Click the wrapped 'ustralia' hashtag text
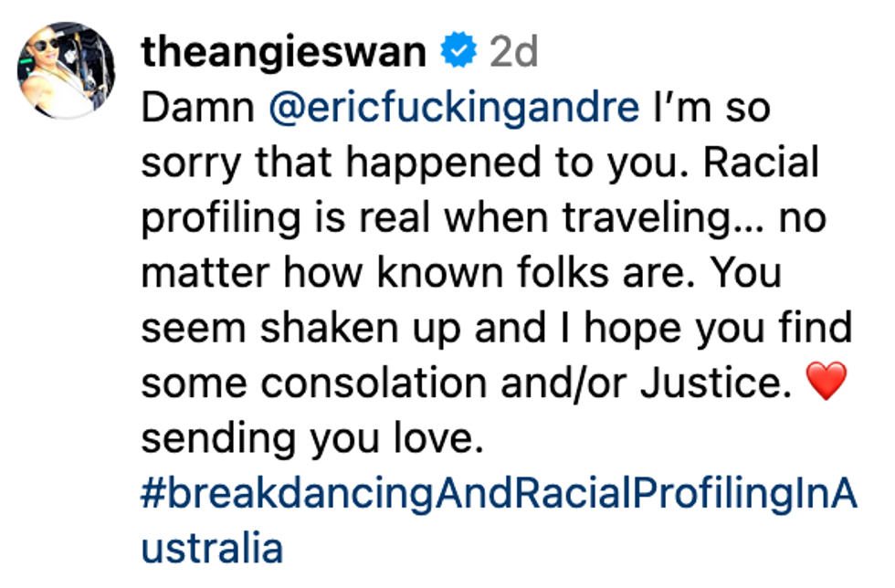 pyautogui.click(x=211, y=549)
